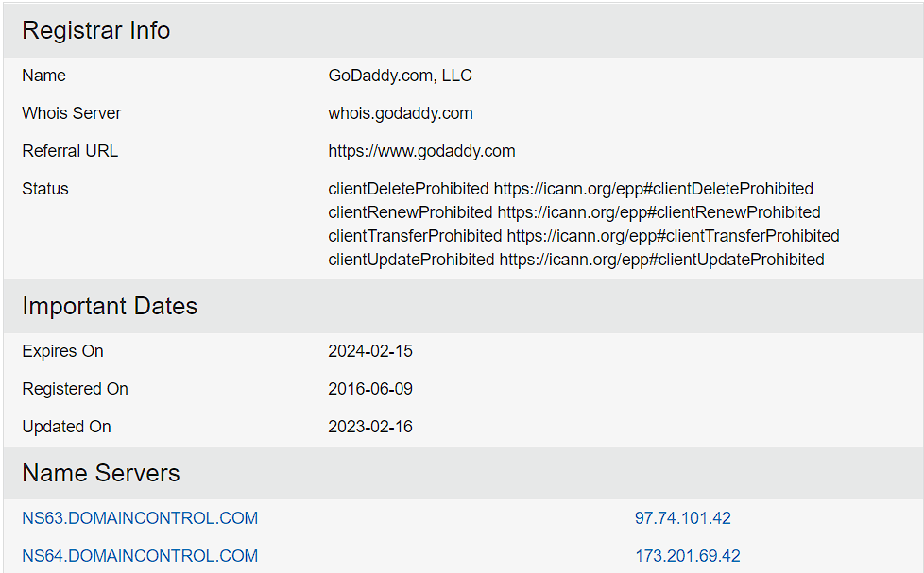The image size is (924, 573).
Task: Click the GoDaddy.com, LLC registrar name
Action: [401, 76]
